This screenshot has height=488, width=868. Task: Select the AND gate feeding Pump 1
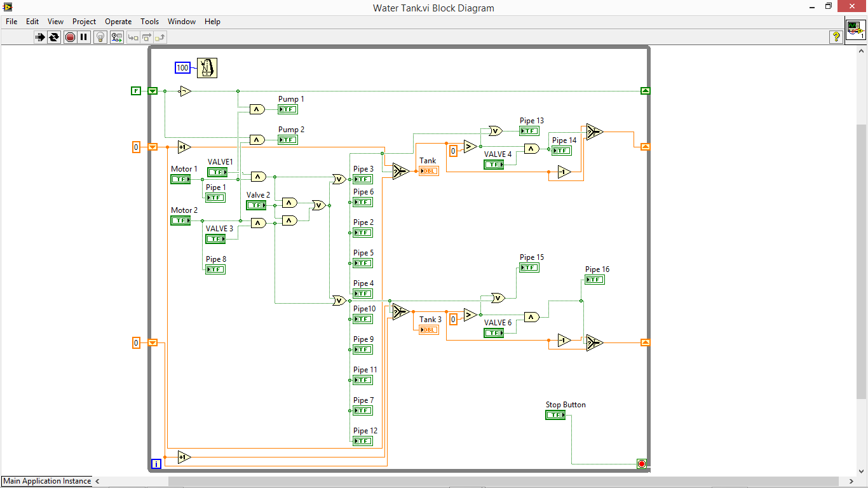coord(257,109)
